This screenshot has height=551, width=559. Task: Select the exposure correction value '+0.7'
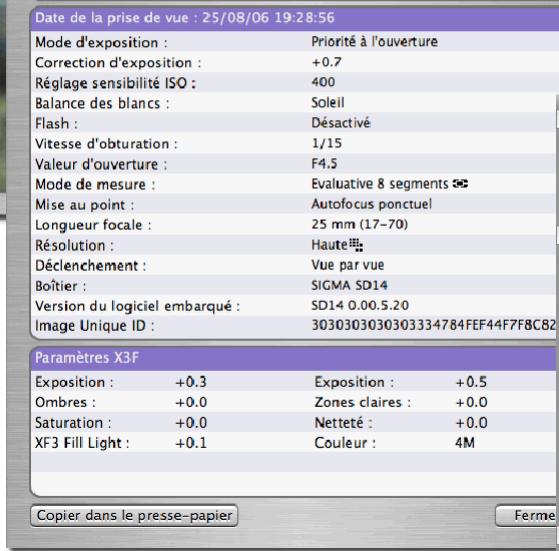pos(327,62)
